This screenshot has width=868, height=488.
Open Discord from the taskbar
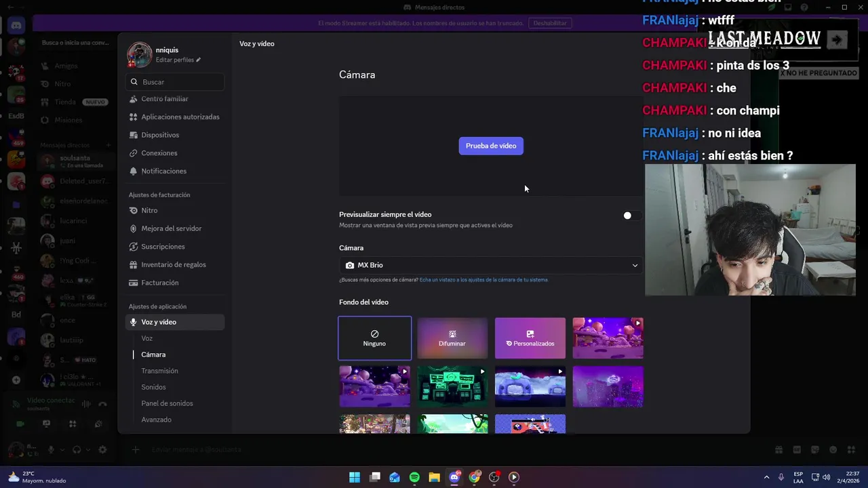(x=454, y=477)
